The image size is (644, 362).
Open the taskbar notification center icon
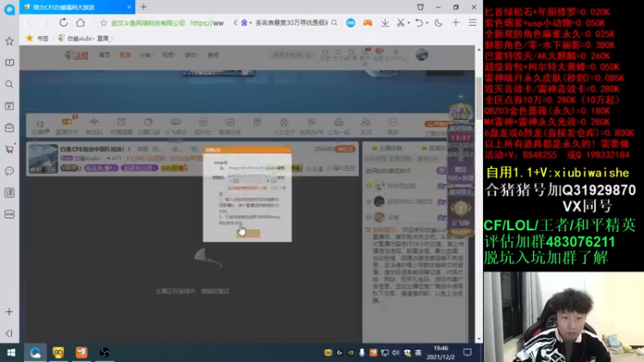(468, 352)
